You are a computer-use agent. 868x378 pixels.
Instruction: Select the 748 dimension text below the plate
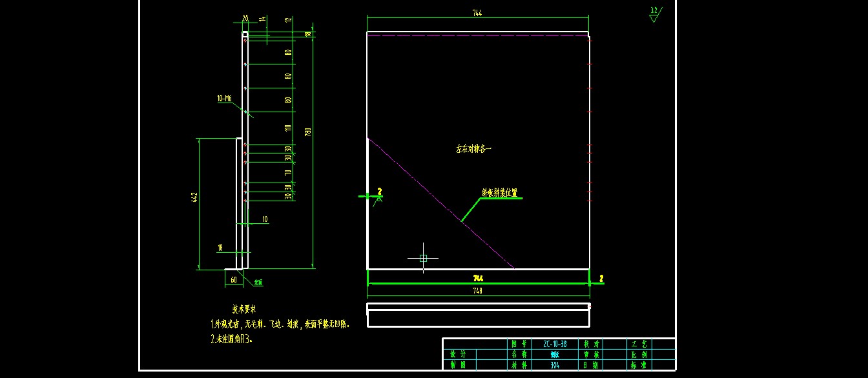[x=478, y=290]
